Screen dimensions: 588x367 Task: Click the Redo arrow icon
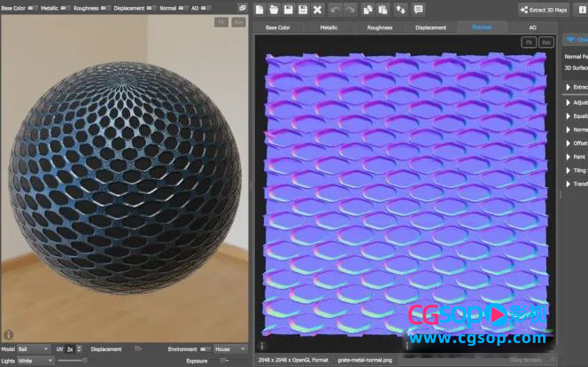click(x=352, y=9)
